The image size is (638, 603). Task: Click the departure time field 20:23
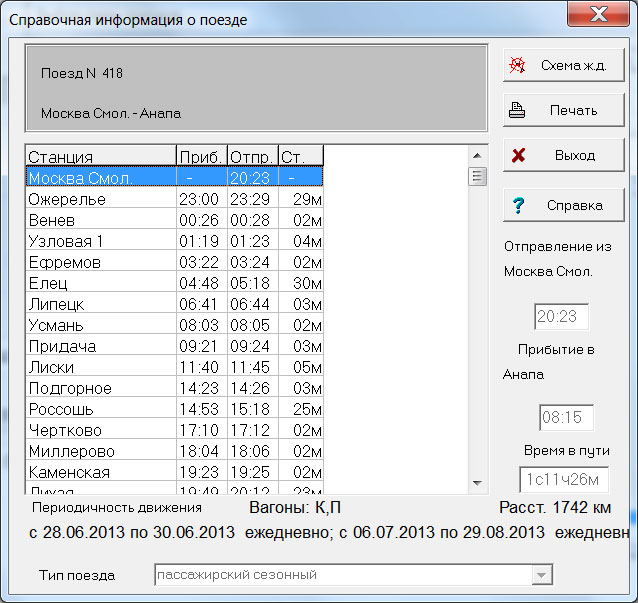point(559,317)
